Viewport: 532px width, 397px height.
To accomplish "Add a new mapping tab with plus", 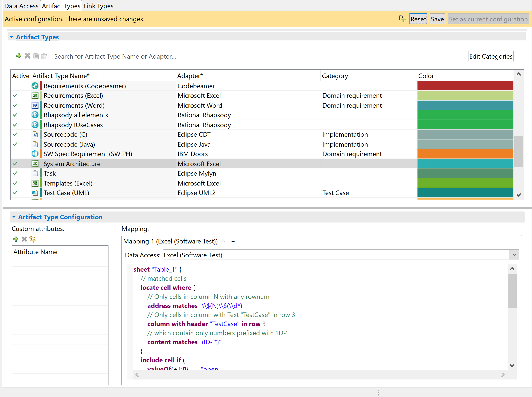I will pyautogui.click(x=233, y=241).
